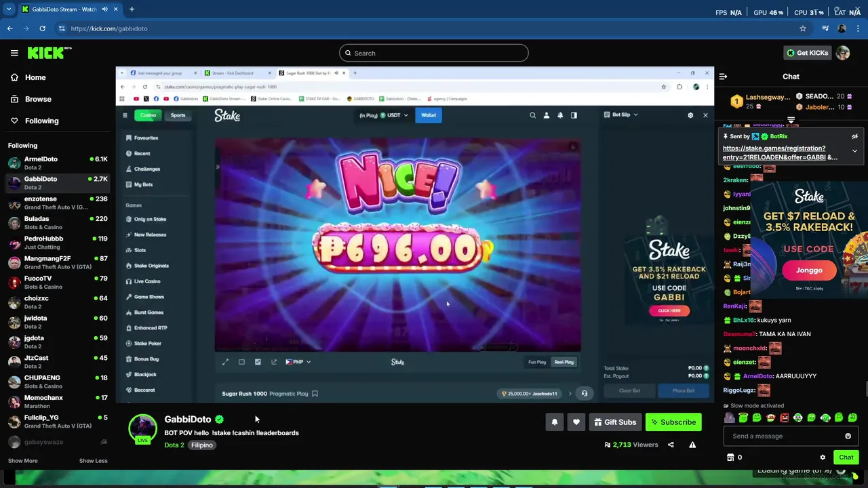This screenshot has height=488, width=868.
Task: Open the USDT currency dropdown in Stake
Action: click(384, 115)
